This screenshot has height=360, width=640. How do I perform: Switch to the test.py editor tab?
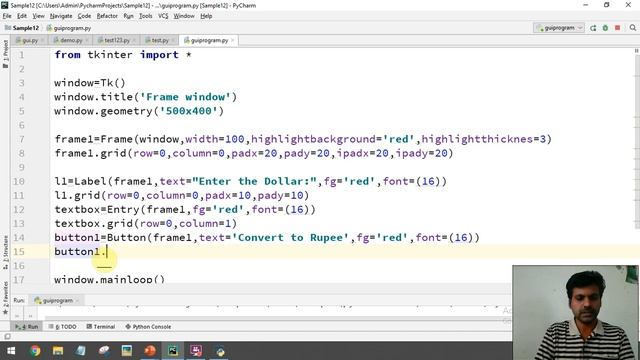coord(160,40)
